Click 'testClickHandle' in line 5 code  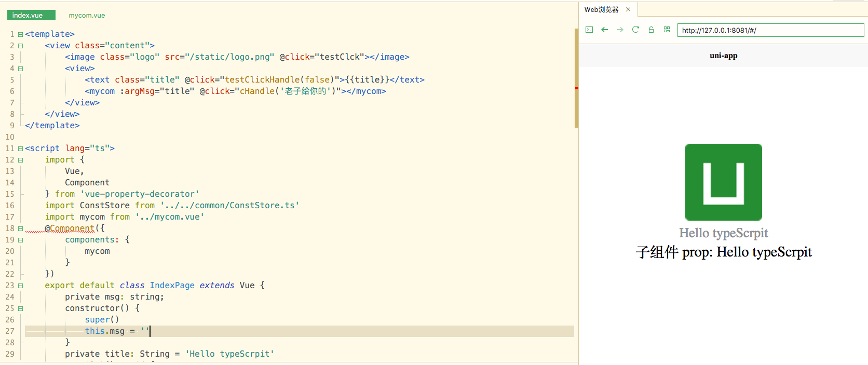(x=263, y=79)
